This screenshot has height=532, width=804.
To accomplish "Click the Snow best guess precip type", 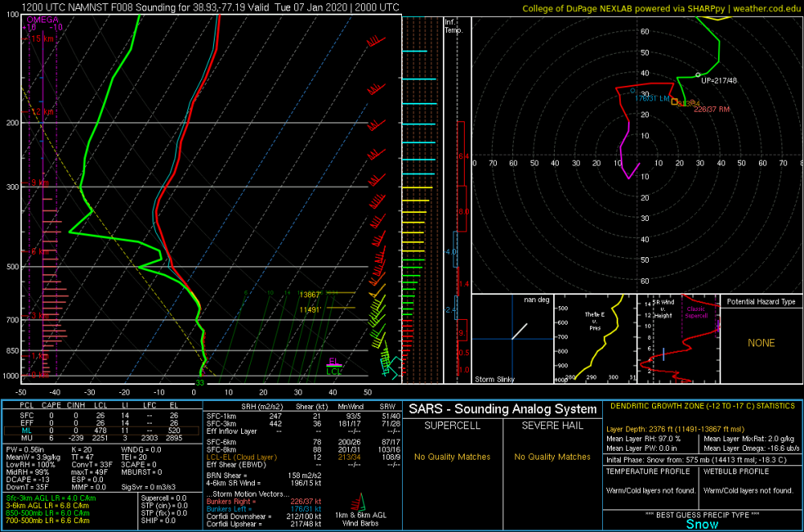I will pyautogui.click(x=702, y=524).
